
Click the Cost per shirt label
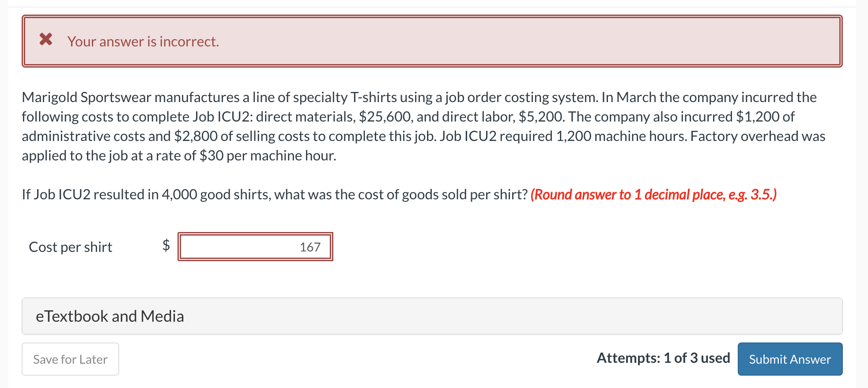[x=70, y=247]
